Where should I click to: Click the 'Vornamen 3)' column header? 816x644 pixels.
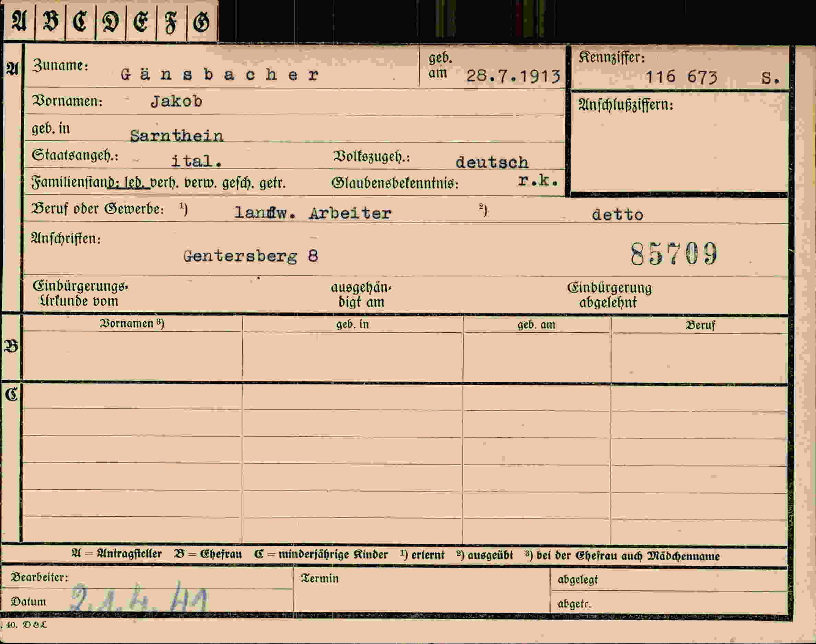point(132,323)
